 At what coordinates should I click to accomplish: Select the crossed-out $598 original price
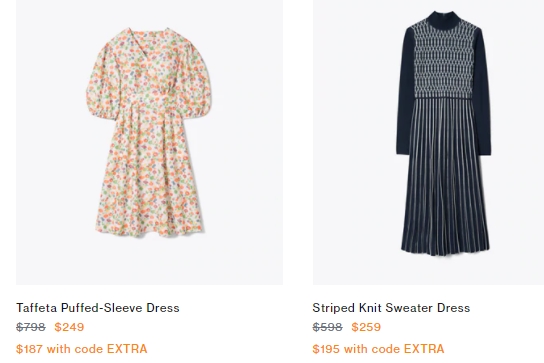(x=328, y=327)
